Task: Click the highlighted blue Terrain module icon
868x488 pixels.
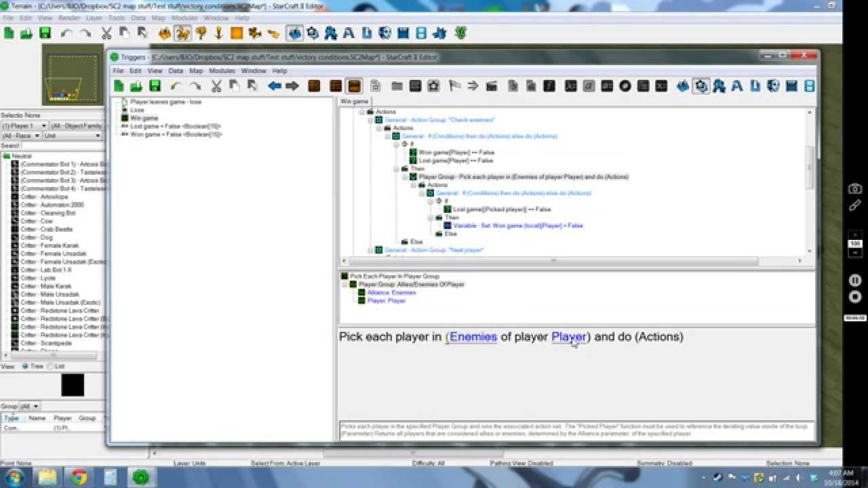Action: (x=294, y=33)
